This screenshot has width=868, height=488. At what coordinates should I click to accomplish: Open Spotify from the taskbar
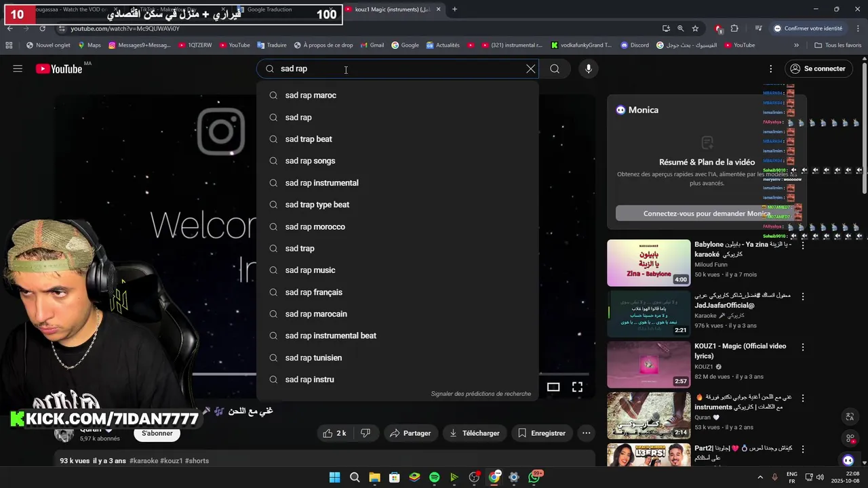pos(434,478)
